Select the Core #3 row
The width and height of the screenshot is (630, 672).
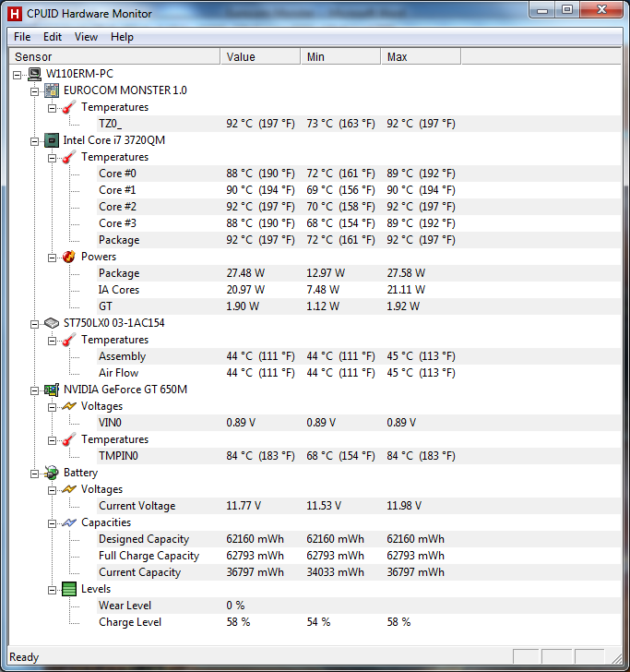click(359, 223)
